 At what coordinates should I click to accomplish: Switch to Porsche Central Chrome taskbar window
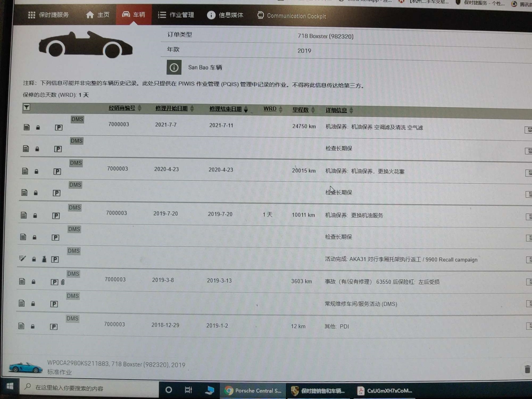pyautogui.click(x=253, y=391)
